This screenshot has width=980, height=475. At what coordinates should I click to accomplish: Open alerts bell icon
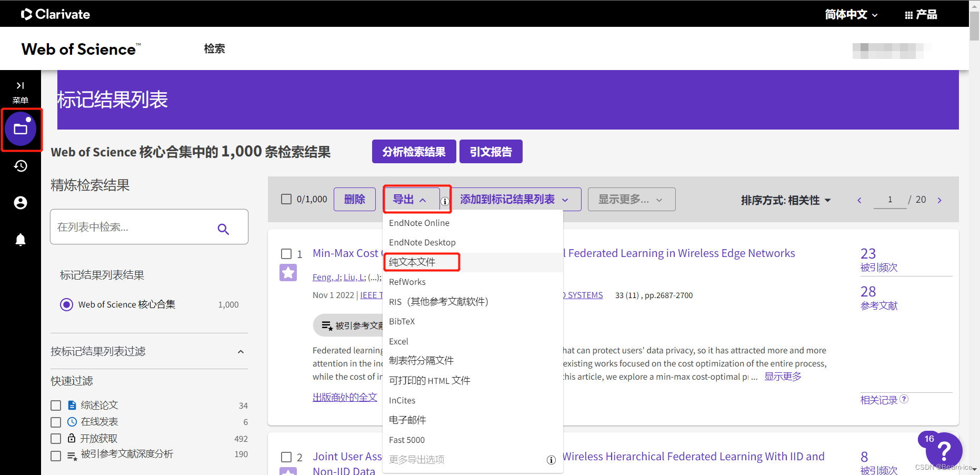[x=21, y=240]
